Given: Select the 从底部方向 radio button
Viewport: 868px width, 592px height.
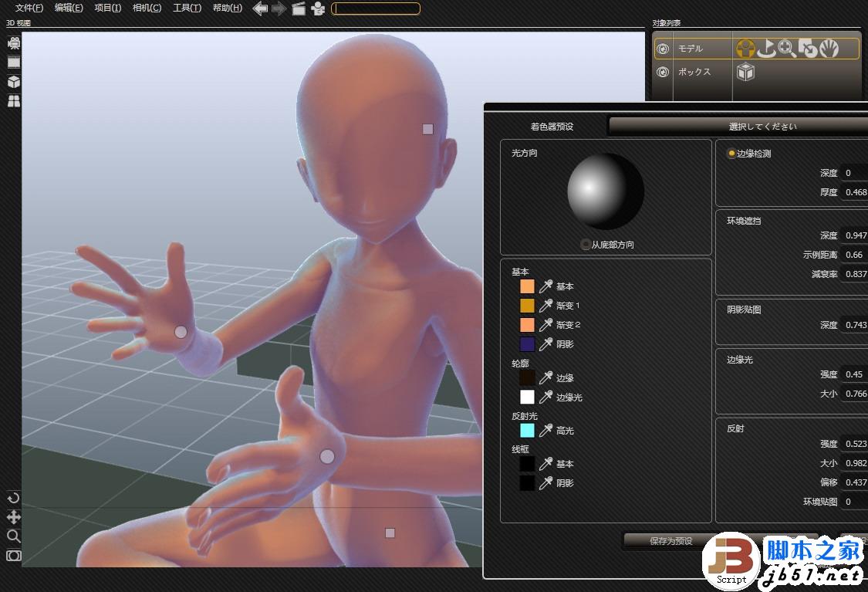Looking at the screenshot, I should click(x=586, y=244).
